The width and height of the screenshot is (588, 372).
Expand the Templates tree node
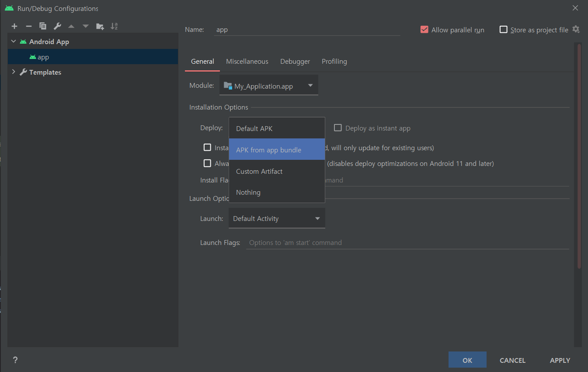14,72
